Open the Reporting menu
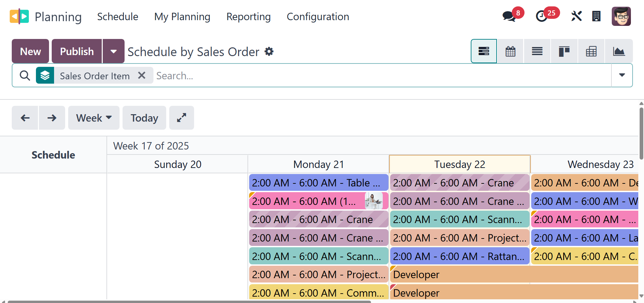Screen dimensions: 644x303 (x=248, y=16)
